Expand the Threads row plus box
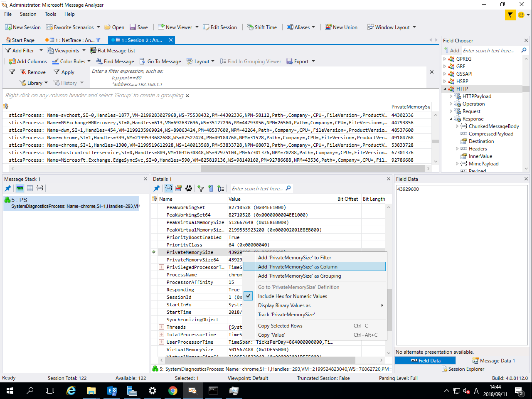Viewport: 532px width, 399px height. 161,327
